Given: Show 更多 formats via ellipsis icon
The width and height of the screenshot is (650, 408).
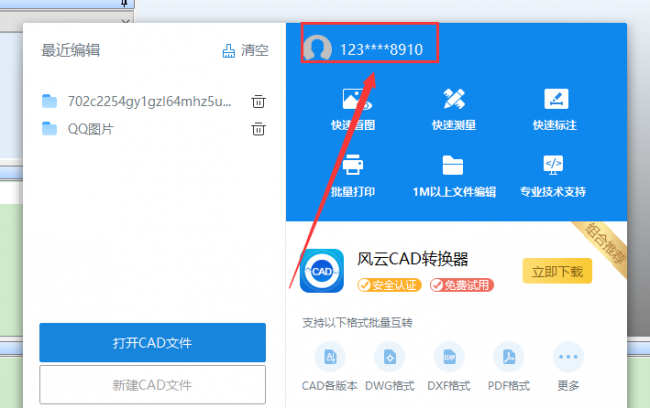Looking at the screenshot, I should coord(568,357).
